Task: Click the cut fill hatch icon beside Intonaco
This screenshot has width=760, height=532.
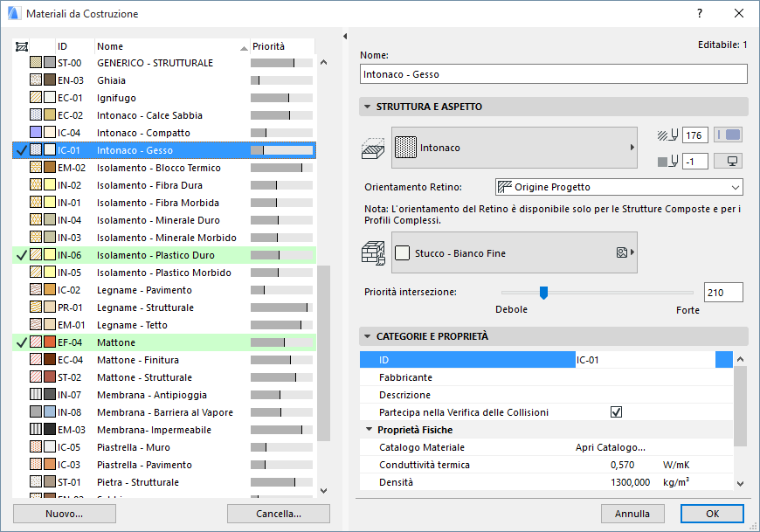Action: pyautogui.click(x=373, y=149)
